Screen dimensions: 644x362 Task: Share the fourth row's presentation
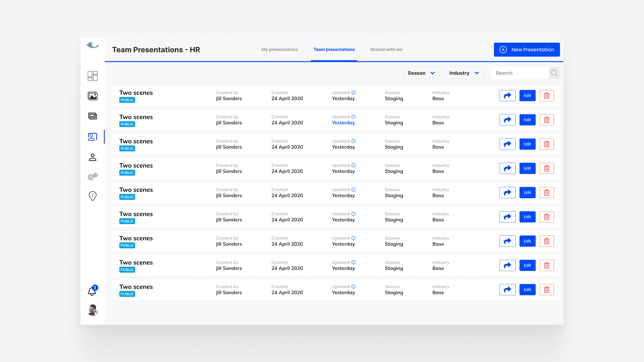point(507,168)
